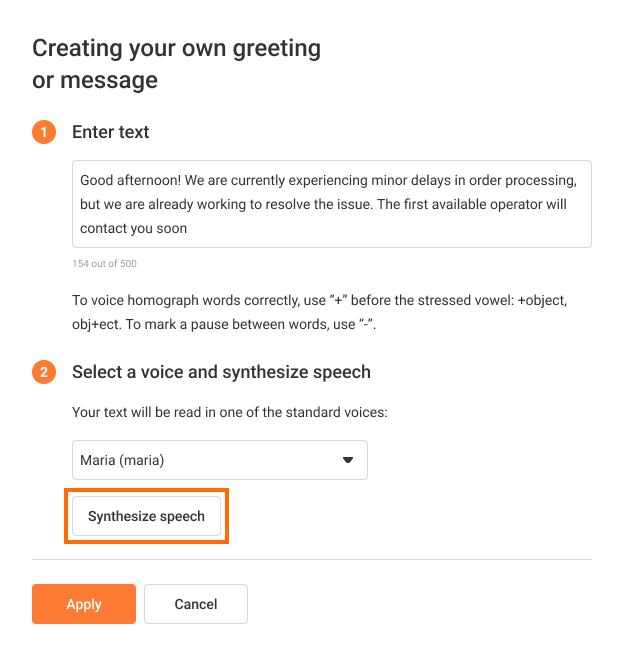
Task: Focus the greeting message text box
Action: [x=332, y=204]
